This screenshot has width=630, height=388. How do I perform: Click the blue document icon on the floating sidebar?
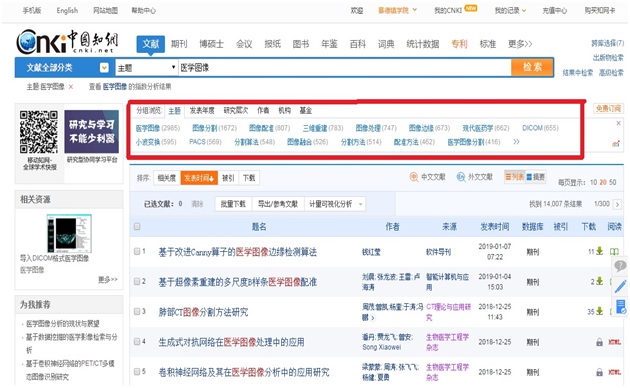tap(621, 306)
